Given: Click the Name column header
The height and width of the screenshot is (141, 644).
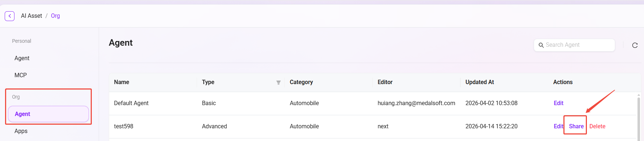Looking at the screenshot, I should coord(121,82).
